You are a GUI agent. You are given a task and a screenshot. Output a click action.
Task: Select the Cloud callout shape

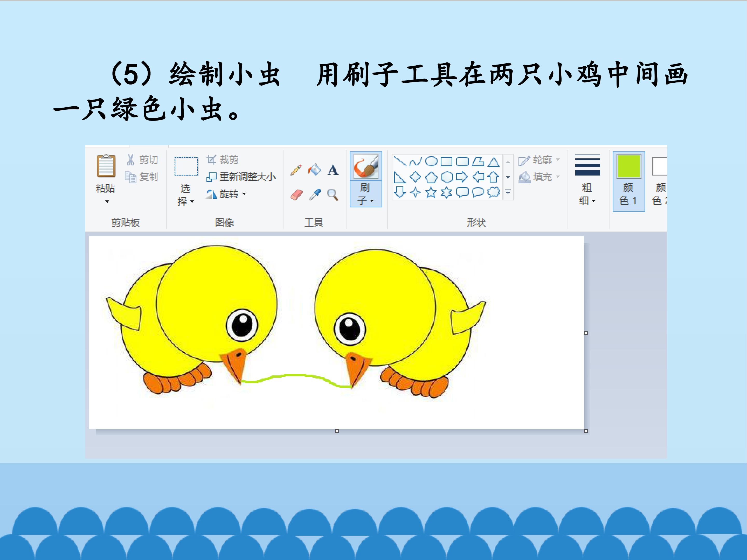point(493,192)
